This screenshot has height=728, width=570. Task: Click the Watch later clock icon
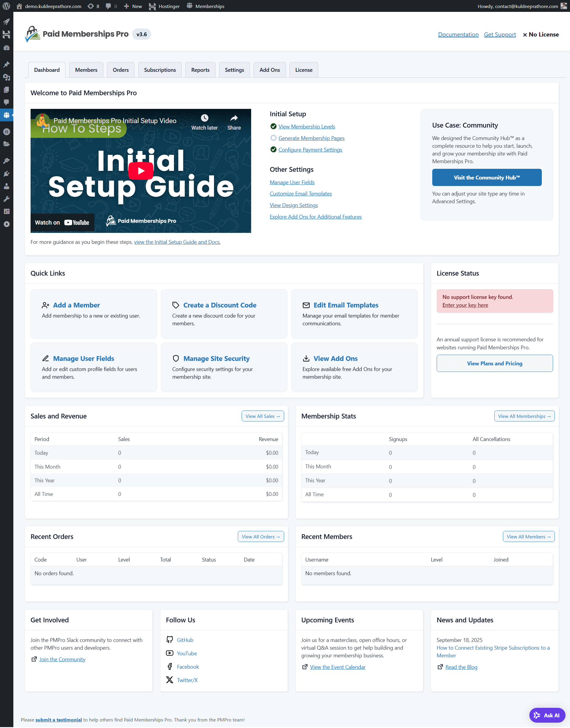204,118
